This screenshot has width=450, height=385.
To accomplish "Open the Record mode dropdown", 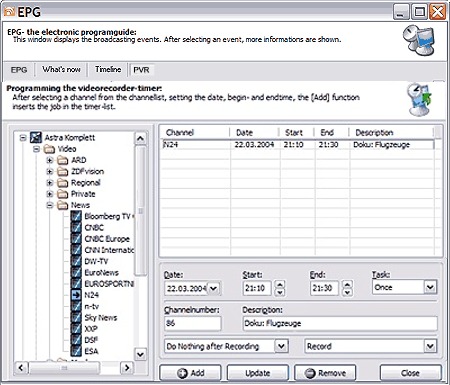I will 430,346.
